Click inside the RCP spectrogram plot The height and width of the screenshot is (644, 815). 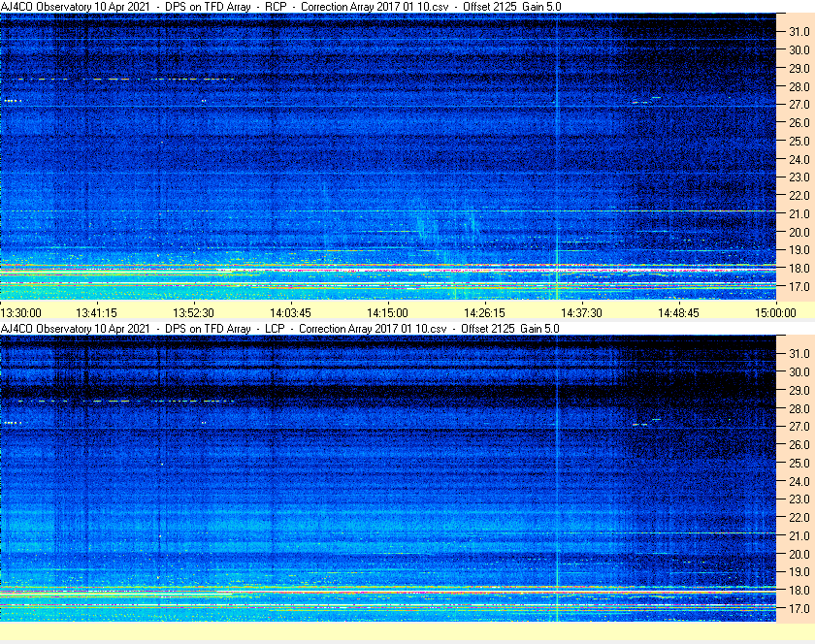point(388,156)
